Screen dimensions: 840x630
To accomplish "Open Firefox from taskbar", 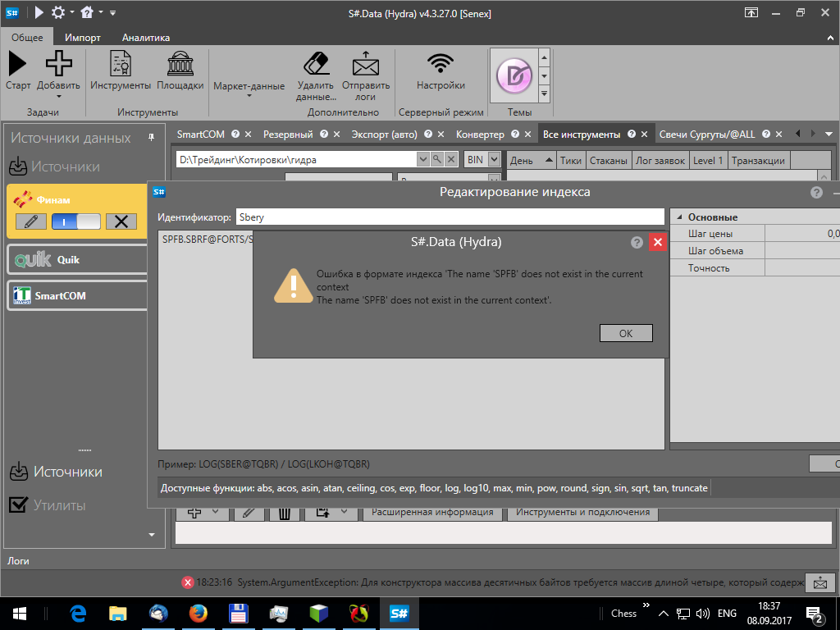I will (199, 614).
